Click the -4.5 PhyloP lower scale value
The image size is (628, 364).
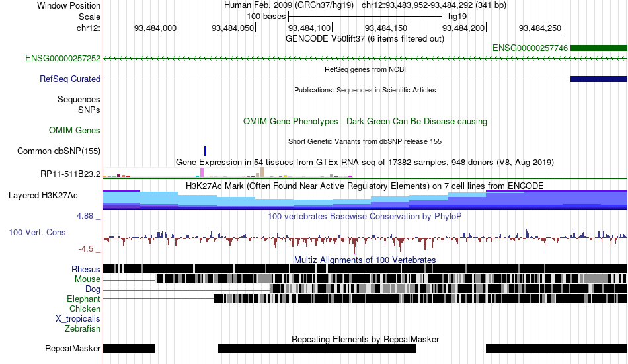[x=86, y=249]
